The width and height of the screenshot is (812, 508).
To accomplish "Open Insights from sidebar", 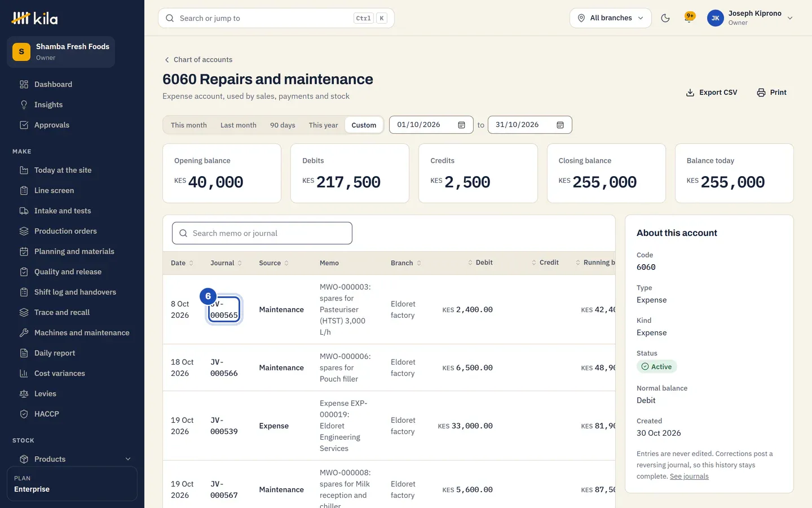I will pyautogui.click(x=72, y=105).
